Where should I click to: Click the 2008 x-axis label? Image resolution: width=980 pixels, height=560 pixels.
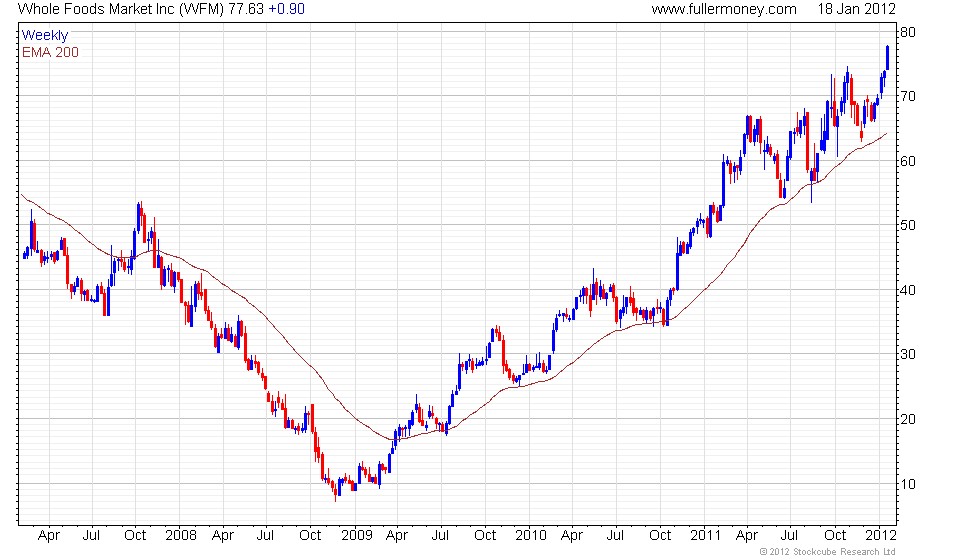pyautogui.click(x=181, y=536)
